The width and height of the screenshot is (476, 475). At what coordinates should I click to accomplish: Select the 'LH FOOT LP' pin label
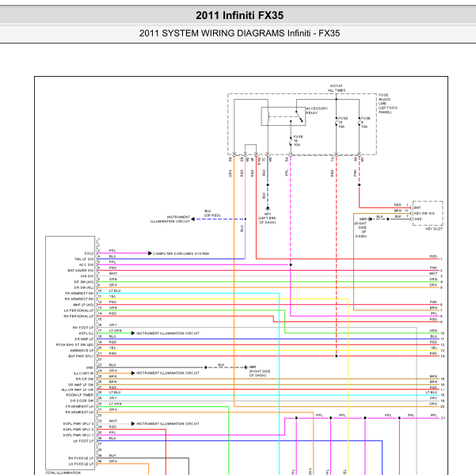click(x=83, y=441)
